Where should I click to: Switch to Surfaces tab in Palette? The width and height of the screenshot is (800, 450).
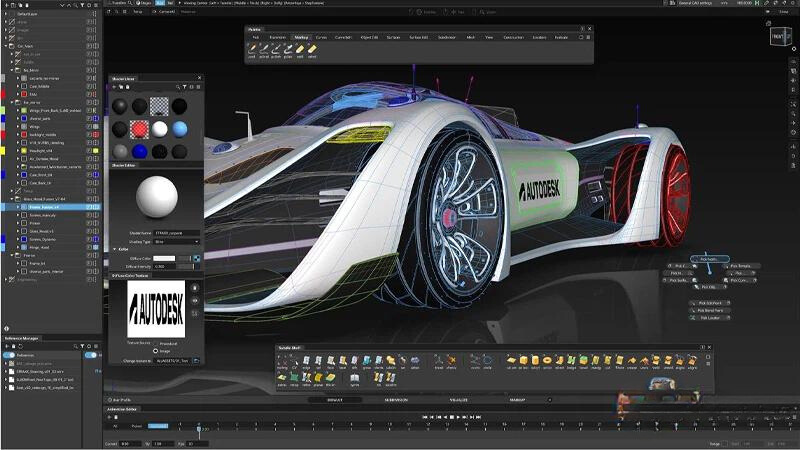tap(393, 37)
